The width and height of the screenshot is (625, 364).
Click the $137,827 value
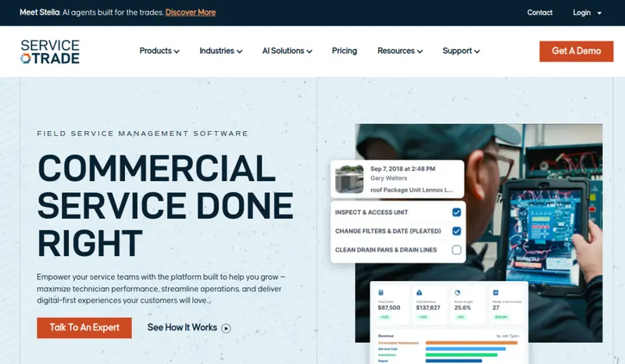[428, 308]
